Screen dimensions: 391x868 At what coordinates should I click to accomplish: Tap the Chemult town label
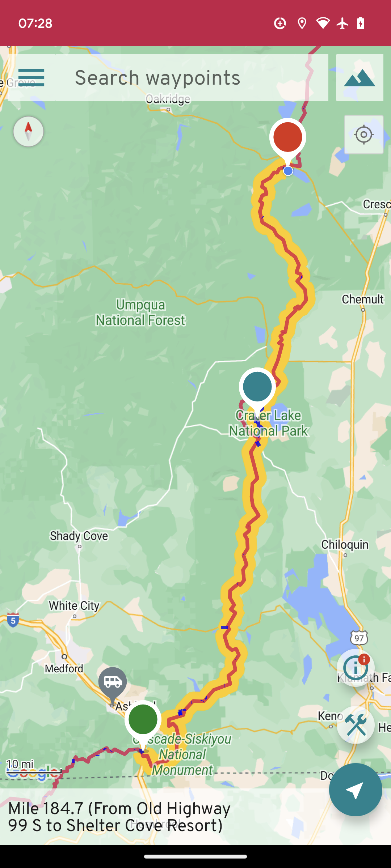coord(363,299)
